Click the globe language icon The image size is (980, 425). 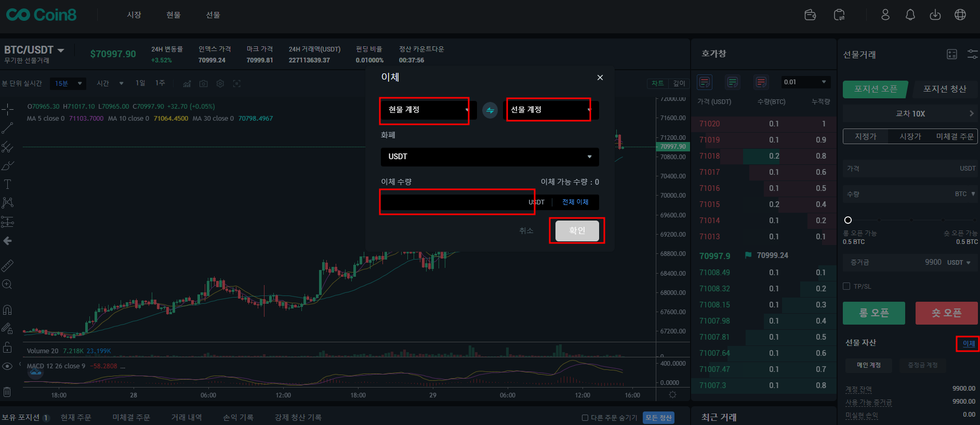960,15
